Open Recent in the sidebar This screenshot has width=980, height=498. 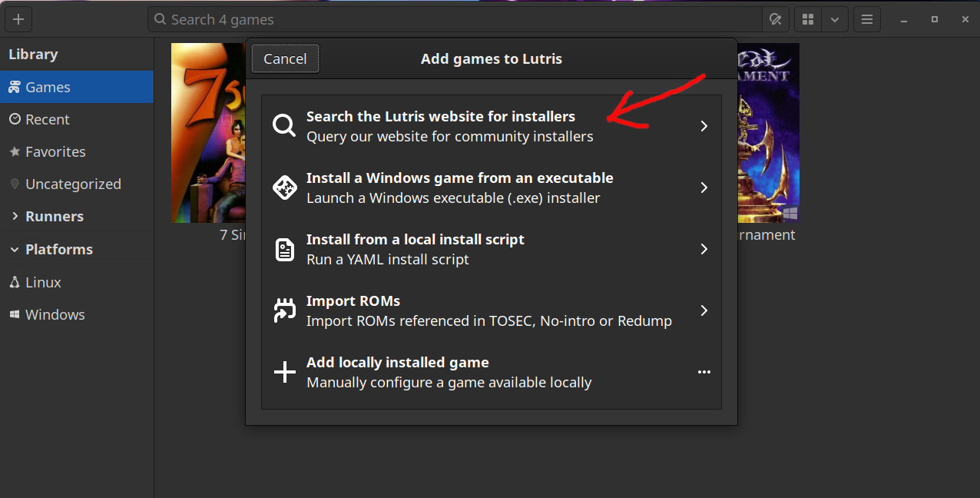[77, 119]
